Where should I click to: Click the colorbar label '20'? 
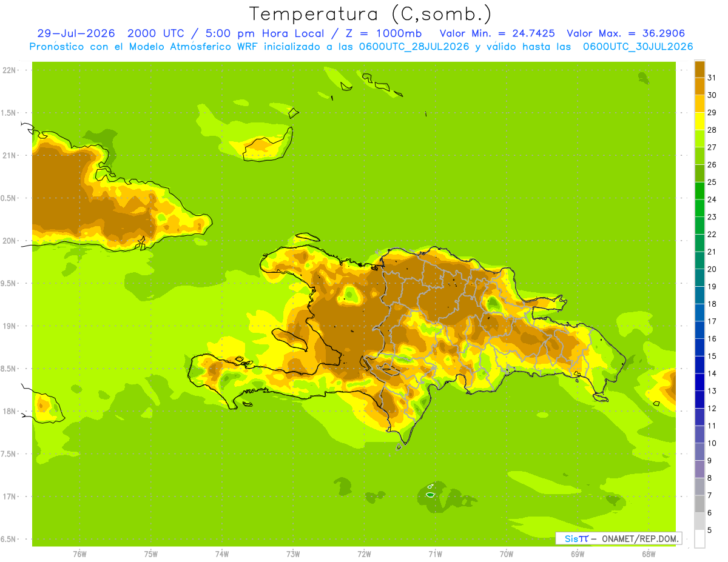click(x=712, y=269)
